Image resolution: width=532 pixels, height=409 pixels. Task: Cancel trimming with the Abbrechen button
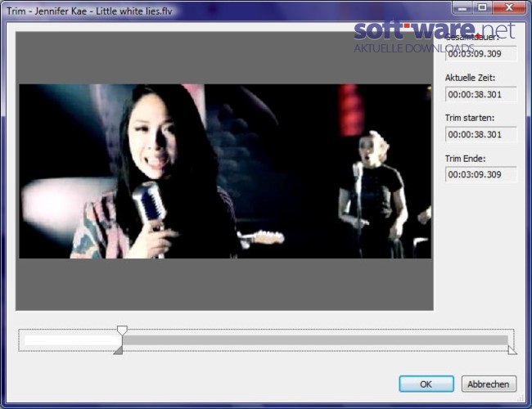click(x=489, y=384)
